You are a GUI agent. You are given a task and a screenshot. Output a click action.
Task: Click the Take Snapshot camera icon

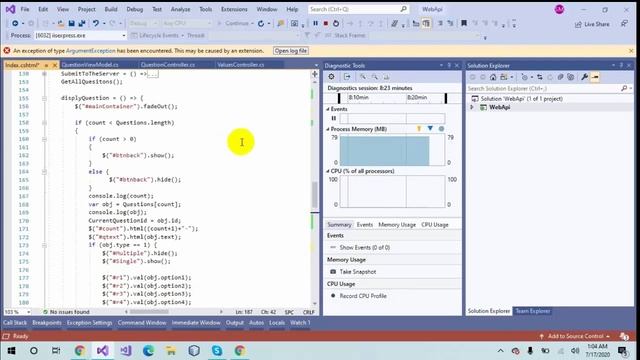pos(333,272)
